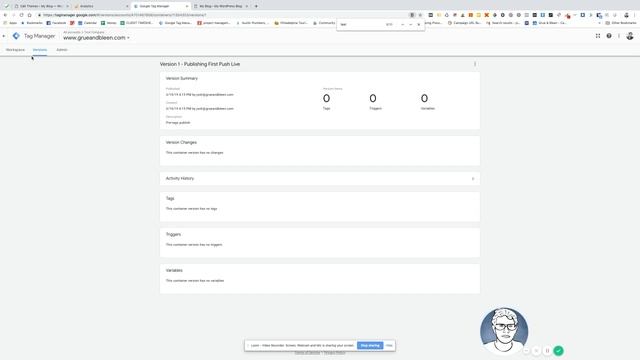Click the Tag Manager logo icon
The height and width of the screenshot is (360, 640).
pos(16,36)
